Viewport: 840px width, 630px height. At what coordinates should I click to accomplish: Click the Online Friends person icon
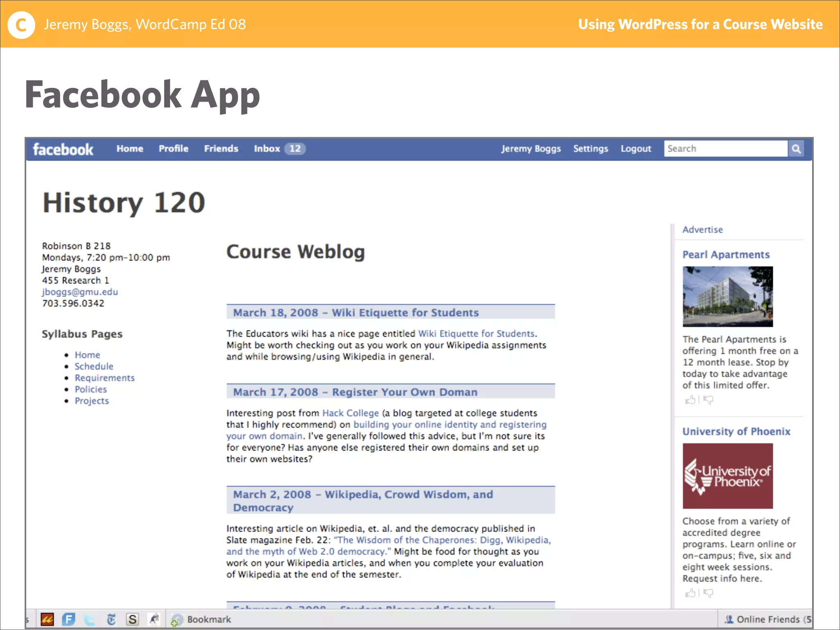[x=729, y=619]
